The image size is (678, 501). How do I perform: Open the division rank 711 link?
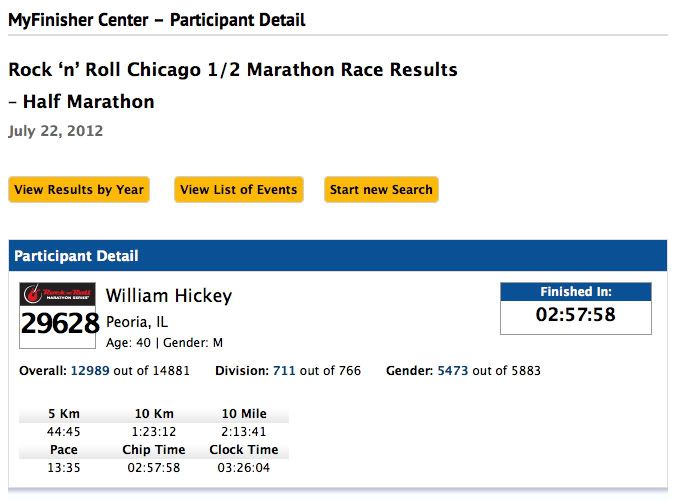click(x=284, y=371)
